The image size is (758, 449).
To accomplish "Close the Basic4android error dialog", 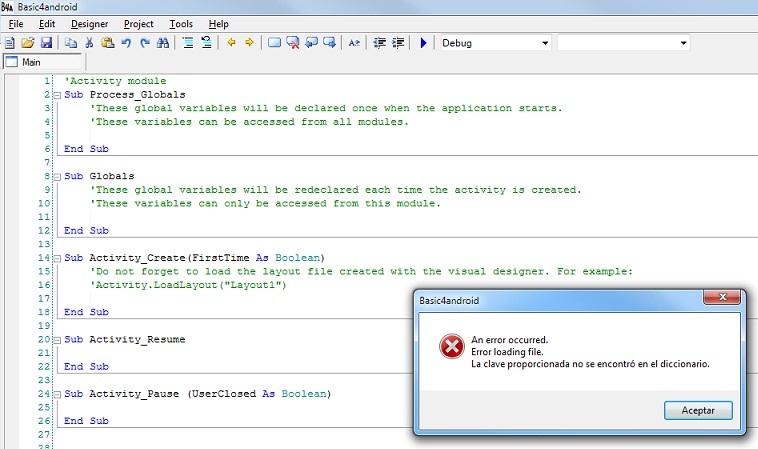I will (722, 297).
